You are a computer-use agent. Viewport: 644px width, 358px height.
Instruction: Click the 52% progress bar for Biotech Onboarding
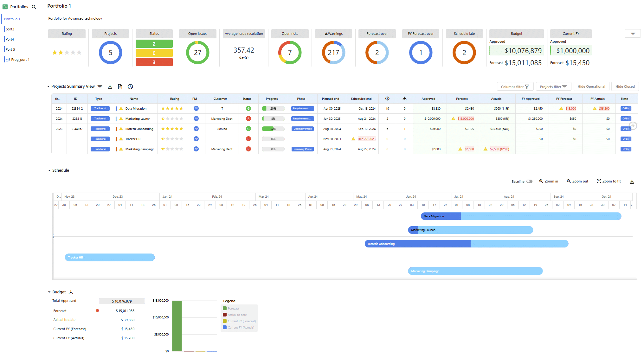point(273,129)
